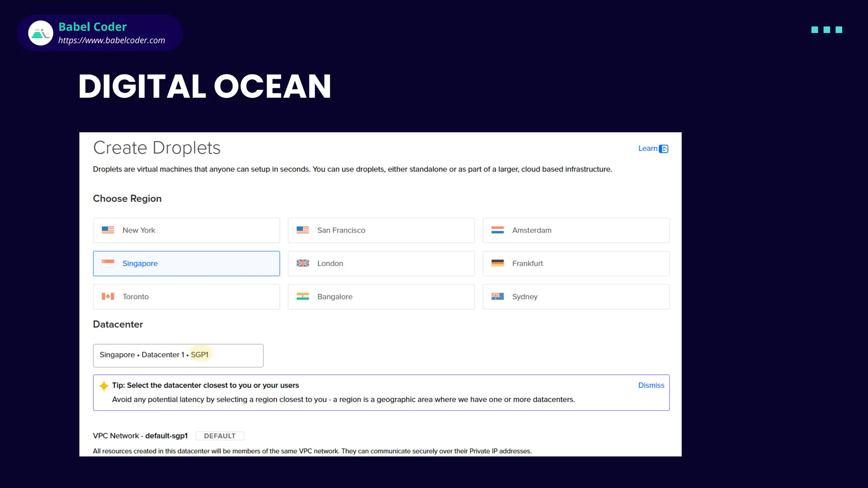This screenshot has width=868, height=488.
Task: Click the Babel Coder logo icon
Action: [x=41, y=33]
